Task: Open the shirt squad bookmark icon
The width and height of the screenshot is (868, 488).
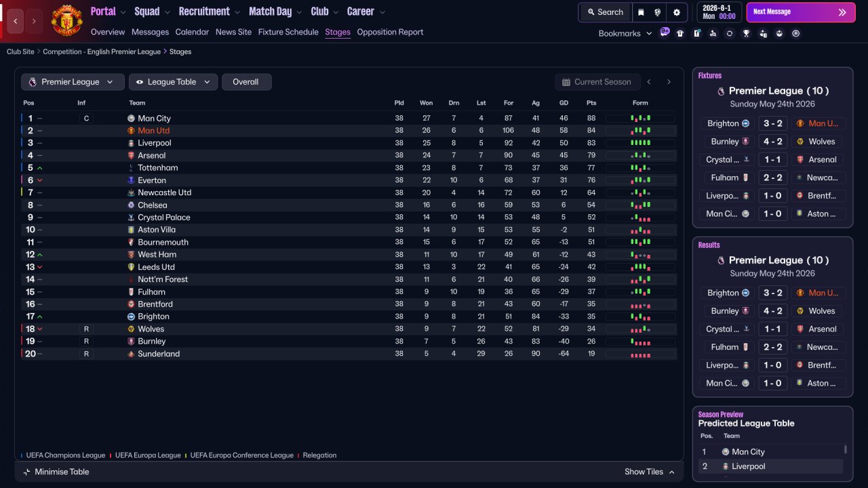Action: coord(680,33)
